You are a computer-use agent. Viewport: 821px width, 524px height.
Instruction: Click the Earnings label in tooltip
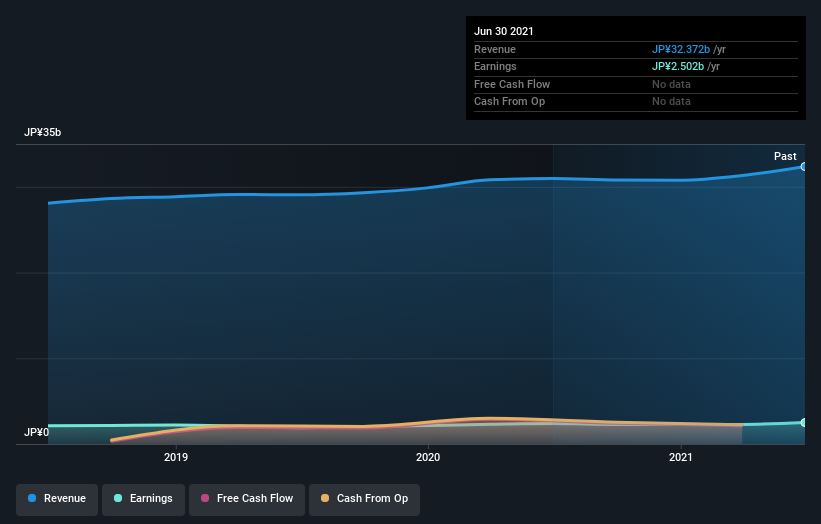(495, 66)
